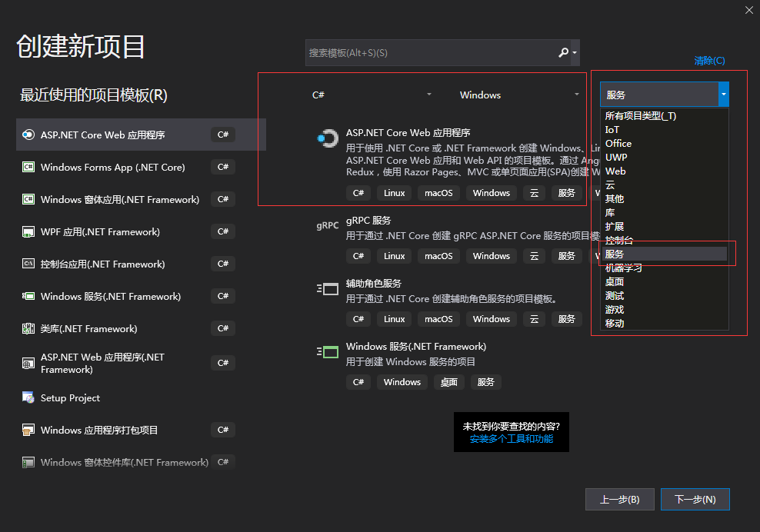This screenshot has width=760, height=532.
Task: Select Windows 服务(.NET Framework) result title
Action: (x=416, y=347)
